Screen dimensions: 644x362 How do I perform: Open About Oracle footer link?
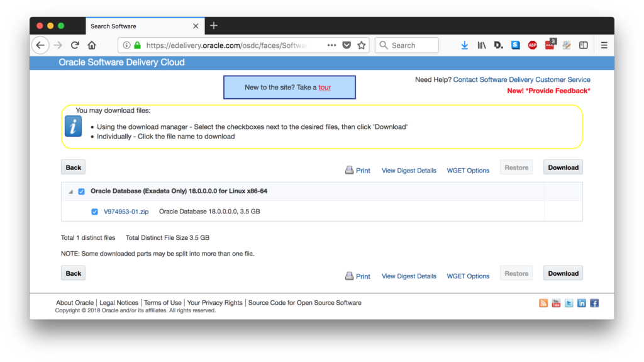75,303
